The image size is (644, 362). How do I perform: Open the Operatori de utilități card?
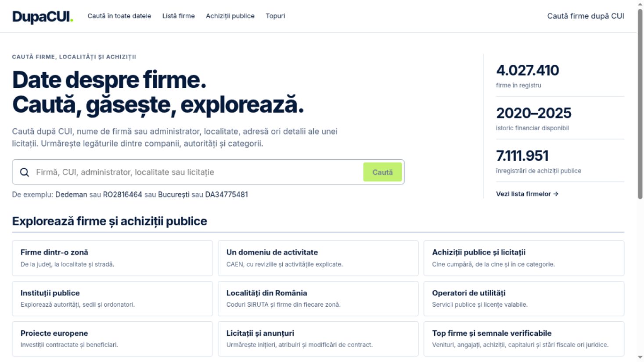pos(524,298)
